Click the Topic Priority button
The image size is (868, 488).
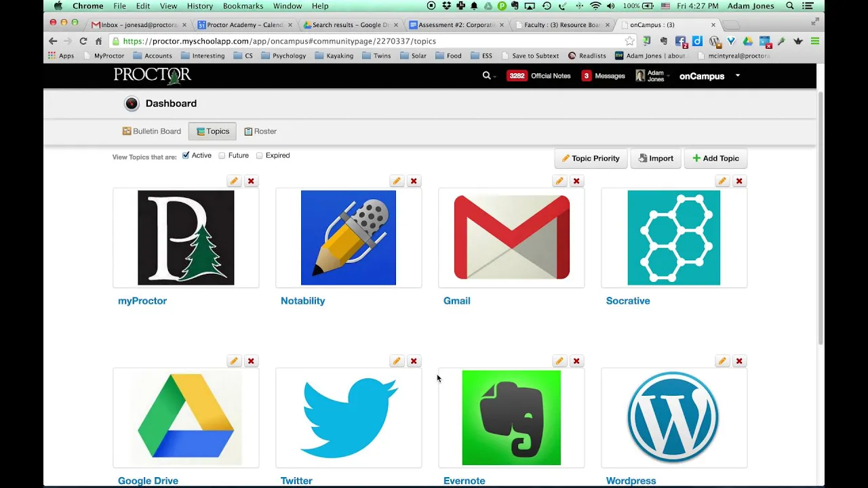point(591,159)
